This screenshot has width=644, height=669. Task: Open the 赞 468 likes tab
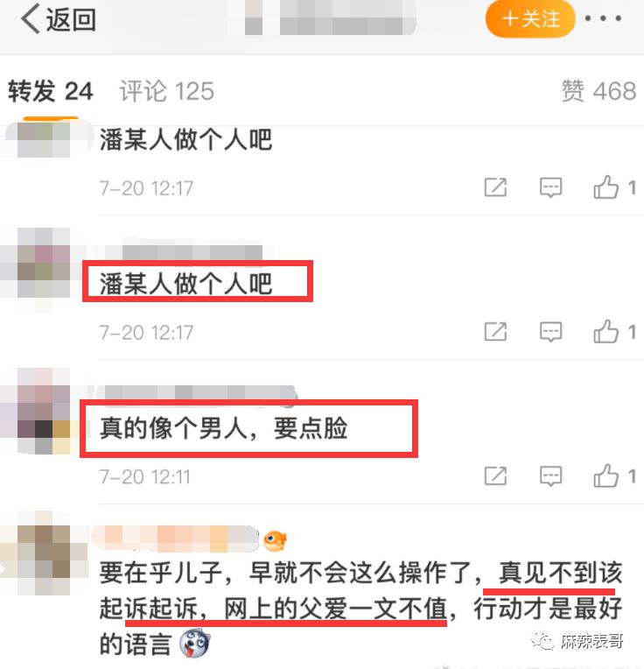(x=598, y=91)
